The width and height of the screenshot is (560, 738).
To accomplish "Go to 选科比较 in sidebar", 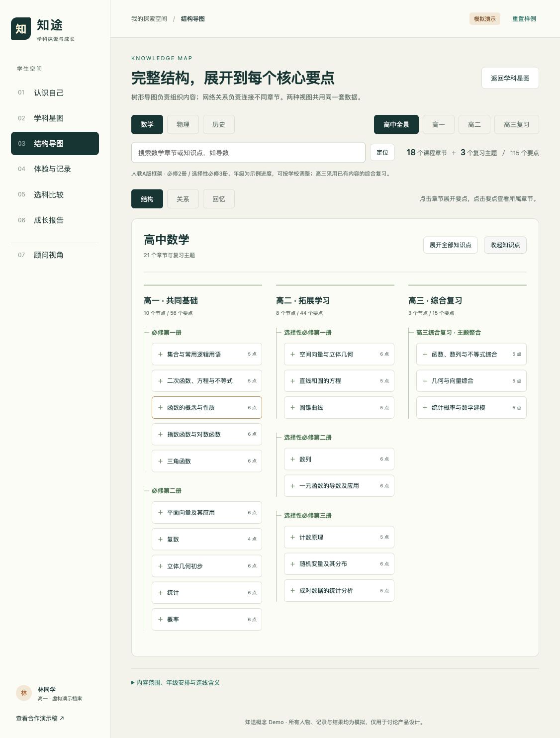I will tap(55, 194).
